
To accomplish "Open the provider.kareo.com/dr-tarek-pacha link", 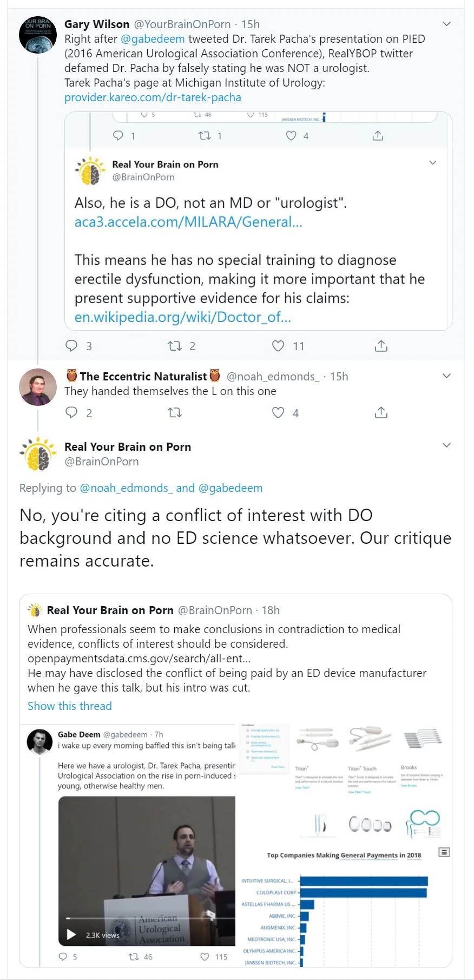I will (153, 97).
